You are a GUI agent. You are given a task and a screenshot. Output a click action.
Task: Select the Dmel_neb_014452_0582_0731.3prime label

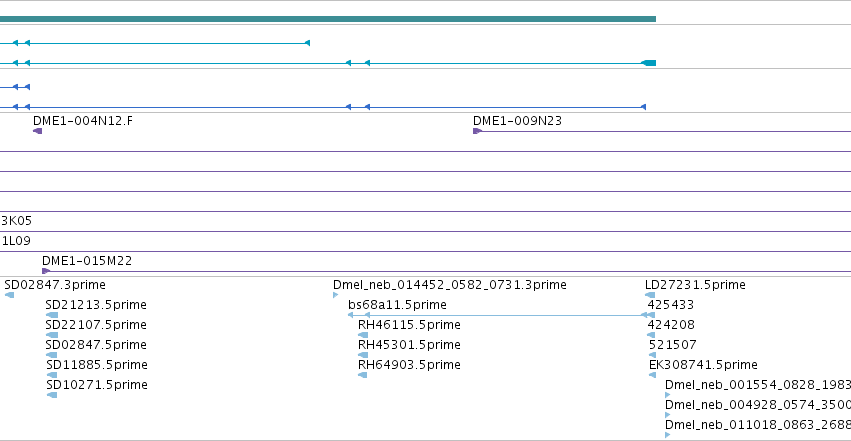click(450, 284)
